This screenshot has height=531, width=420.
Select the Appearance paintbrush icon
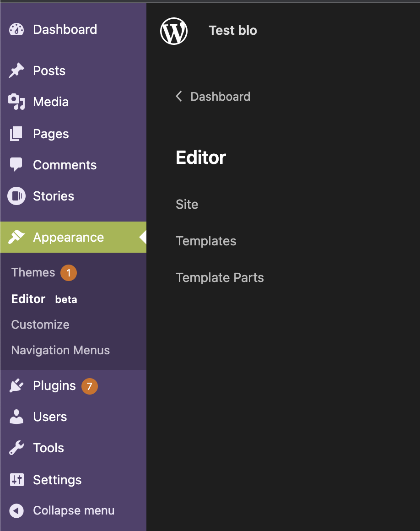(x=16, y=237)
